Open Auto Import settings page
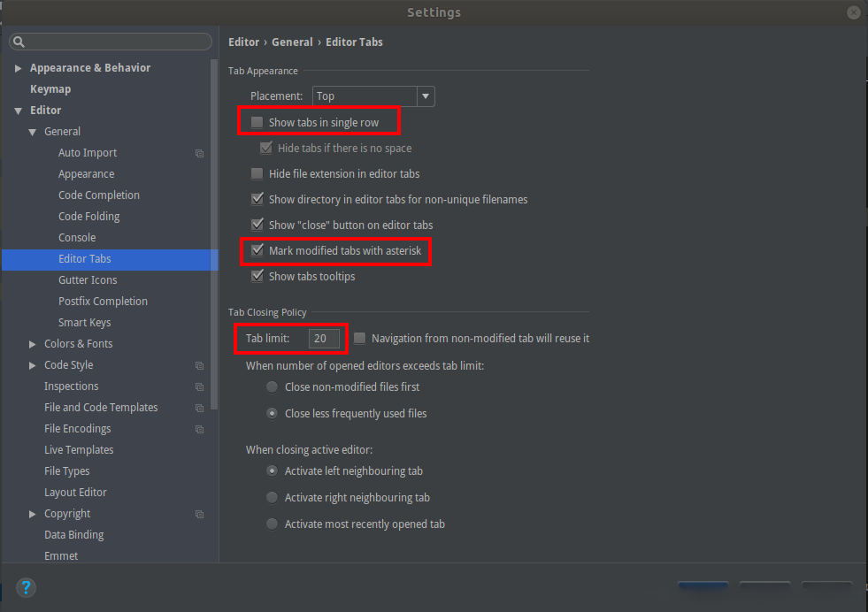This screenshot has width=868, height=612. 88,153
